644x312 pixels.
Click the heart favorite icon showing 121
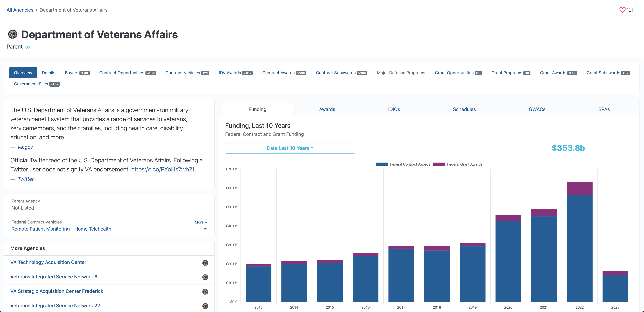pyautogui.click(x=626, y=10)
